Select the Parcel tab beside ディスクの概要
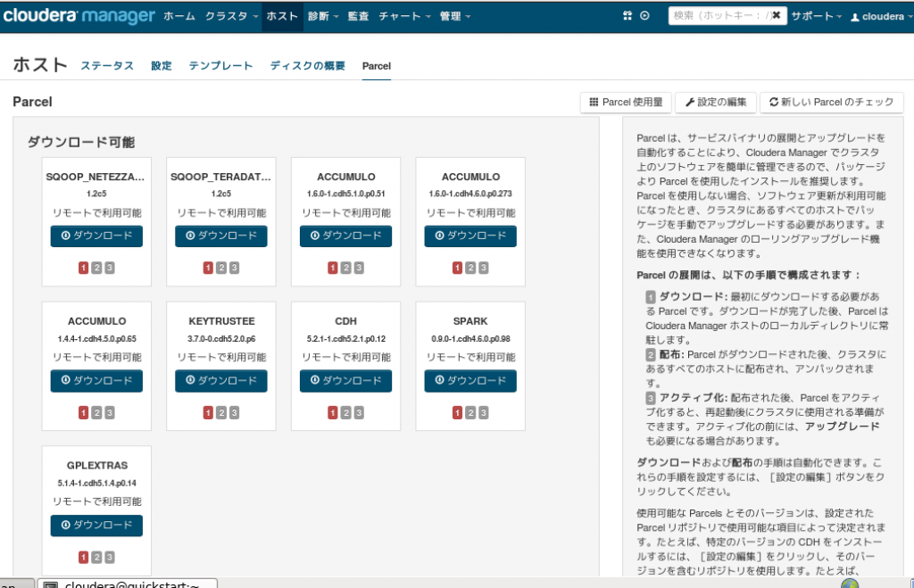The height and width of the screenshot is (588, 914). (377, 66)
